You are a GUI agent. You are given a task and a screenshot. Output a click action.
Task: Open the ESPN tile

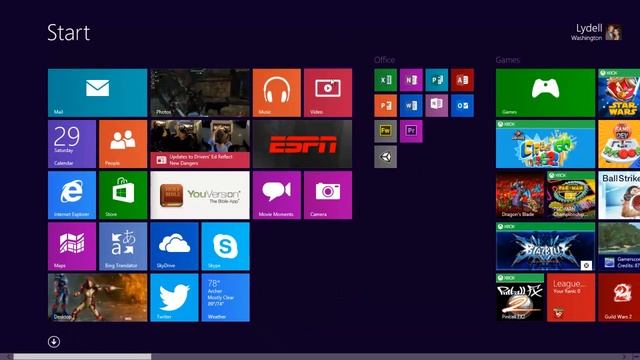[302, 144]
